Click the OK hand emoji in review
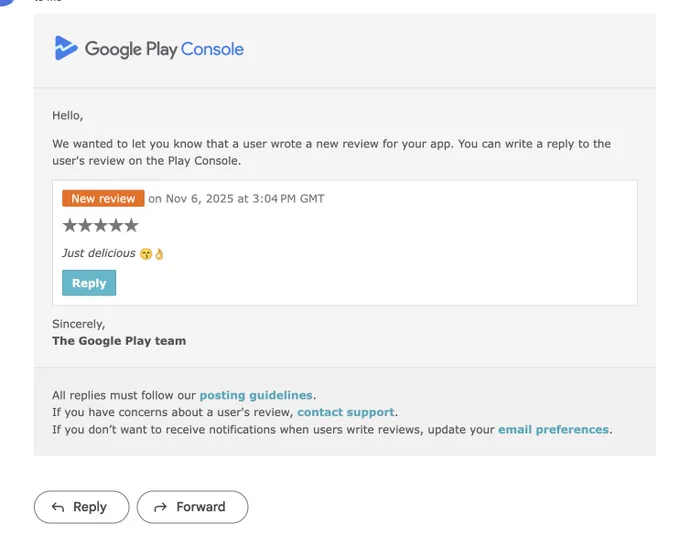 tap(159, 254)
